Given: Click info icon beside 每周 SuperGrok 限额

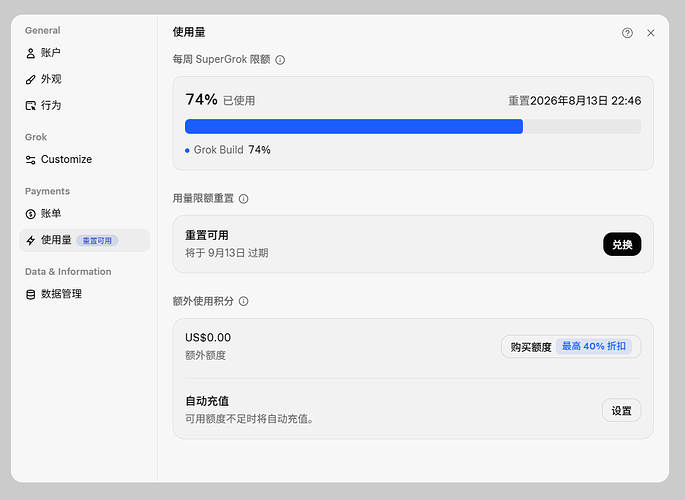Looking at the screenshot, I should click(x=280, y=60).
